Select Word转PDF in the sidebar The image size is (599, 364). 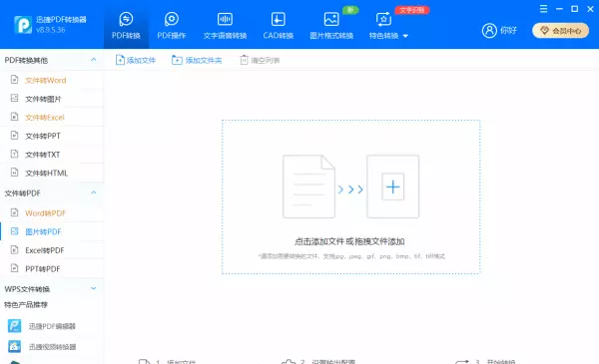52,212
